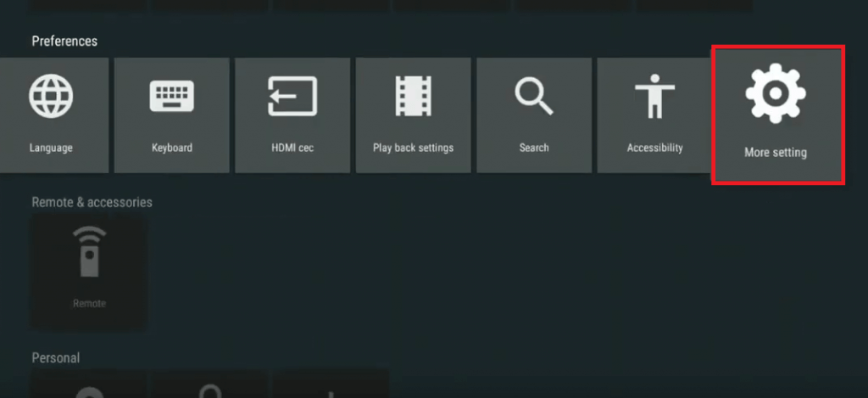Click the More setting gear icon
Viewport: 868px width, 398px height.
775,92
